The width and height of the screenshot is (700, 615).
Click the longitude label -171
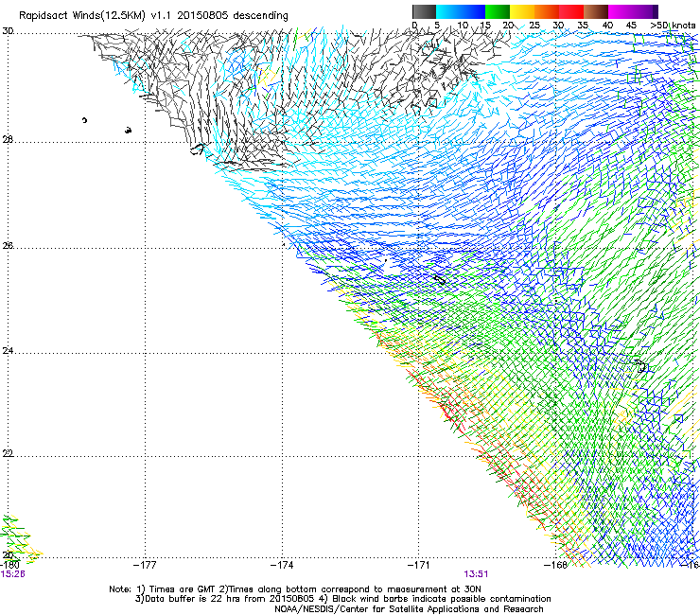[x=419, y=565]
